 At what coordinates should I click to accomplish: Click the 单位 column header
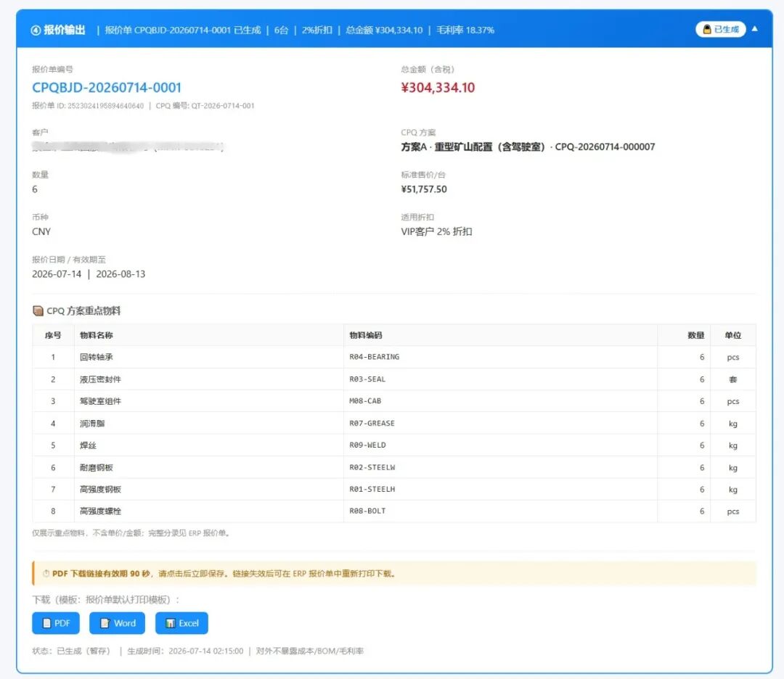tap(733, 335)
